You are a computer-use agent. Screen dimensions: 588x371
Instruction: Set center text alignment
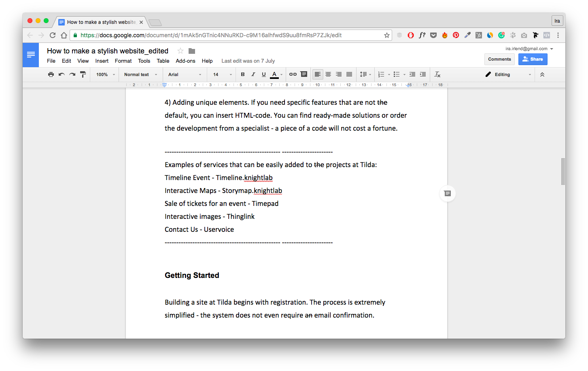tap(328, 74)
